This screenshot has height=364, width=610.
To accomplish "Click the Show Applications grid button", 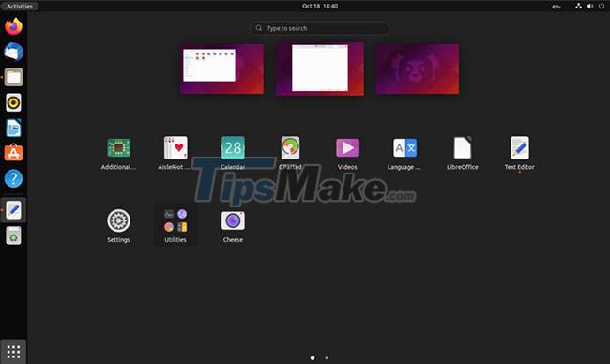I will (x=14, y=352).
